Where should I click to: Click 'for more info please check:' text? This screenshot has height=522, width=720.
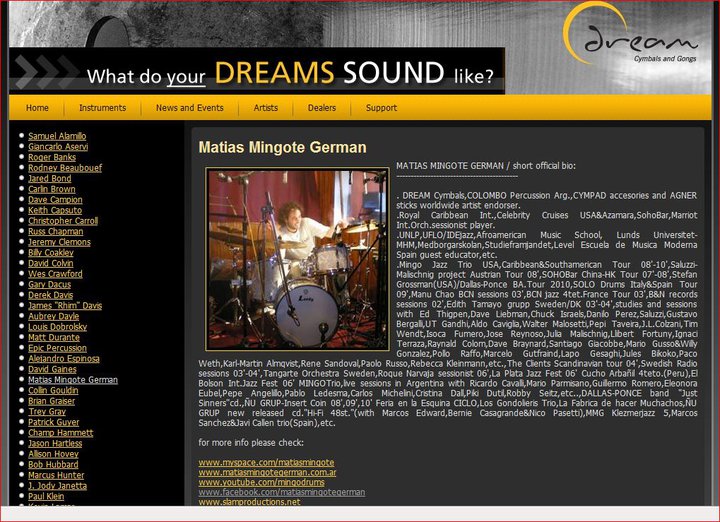[251, 443]
